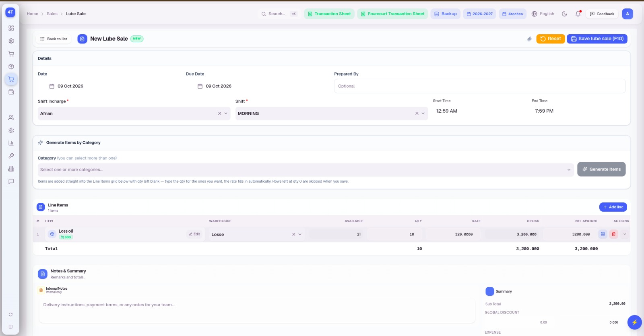644x336 pixels.
Task: Click Back to list
Action: point(54,39)
